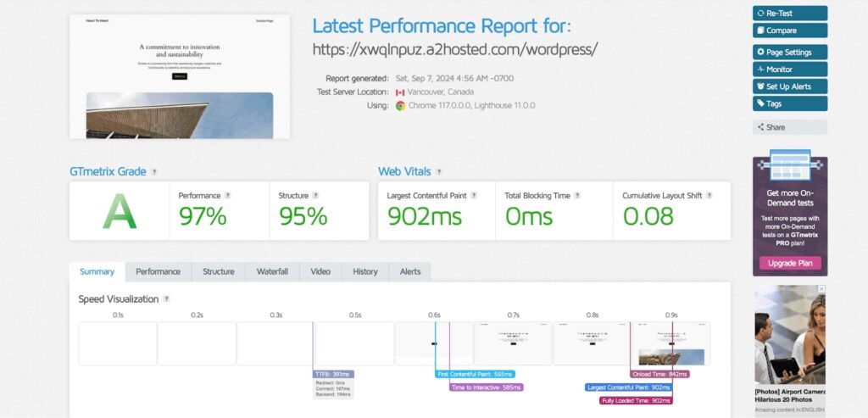The height and width of the screenshot is (418, 868).
Task: Click the Airport Camera ad image
Action: 790,335
